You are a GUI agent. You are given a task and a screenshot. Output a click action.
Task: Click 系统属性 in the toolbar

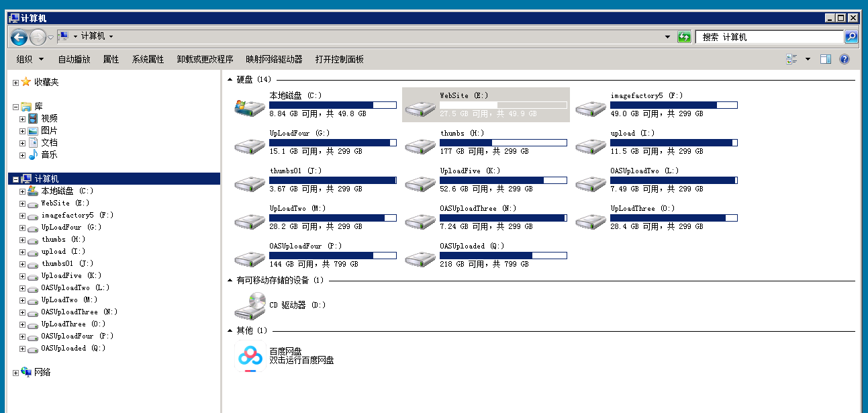pyautogui.click(x=148, y=59)
